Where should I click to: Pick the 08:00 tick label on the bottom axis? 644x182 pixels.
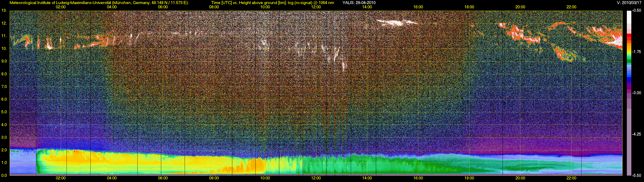click(x=214, y=178)
